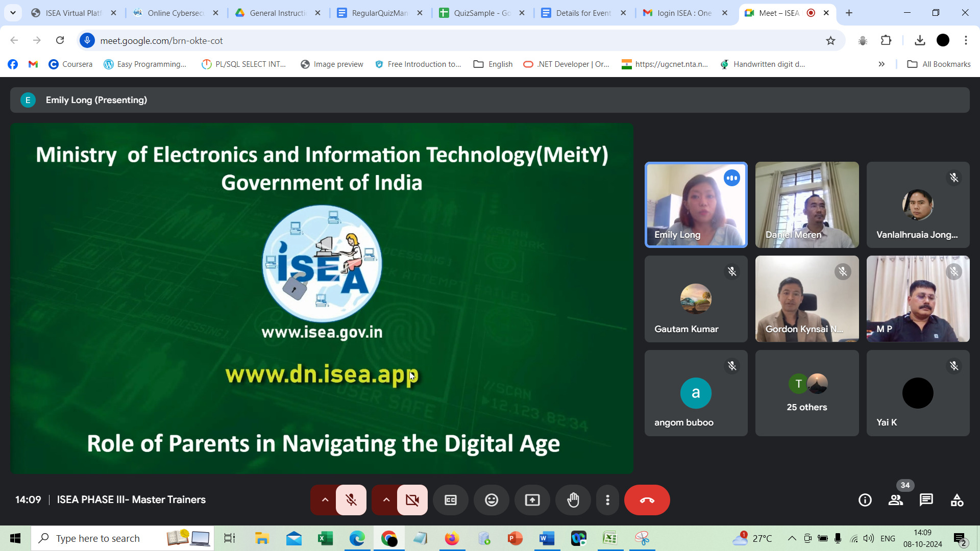Open the Meet activities icon
This screenshot has width=980, height=551.
point(957,500)
